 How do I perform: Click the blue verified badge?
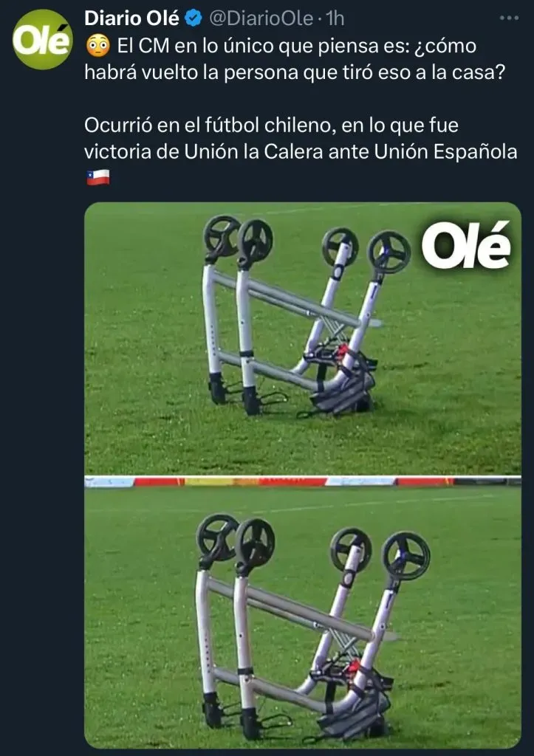(x=194, y=18)
